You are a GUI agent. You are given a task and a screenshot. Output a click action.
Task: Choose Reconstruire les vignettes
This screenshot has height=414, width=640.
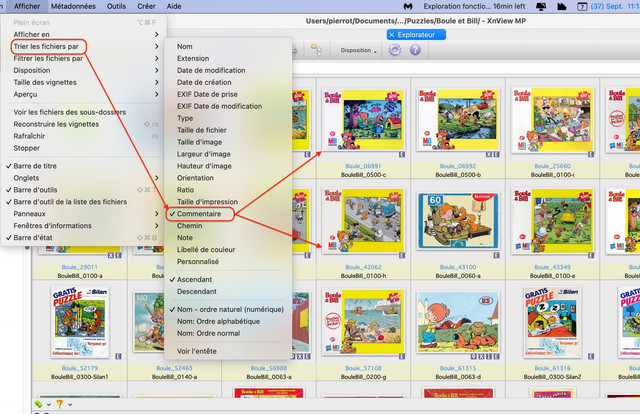56,124
